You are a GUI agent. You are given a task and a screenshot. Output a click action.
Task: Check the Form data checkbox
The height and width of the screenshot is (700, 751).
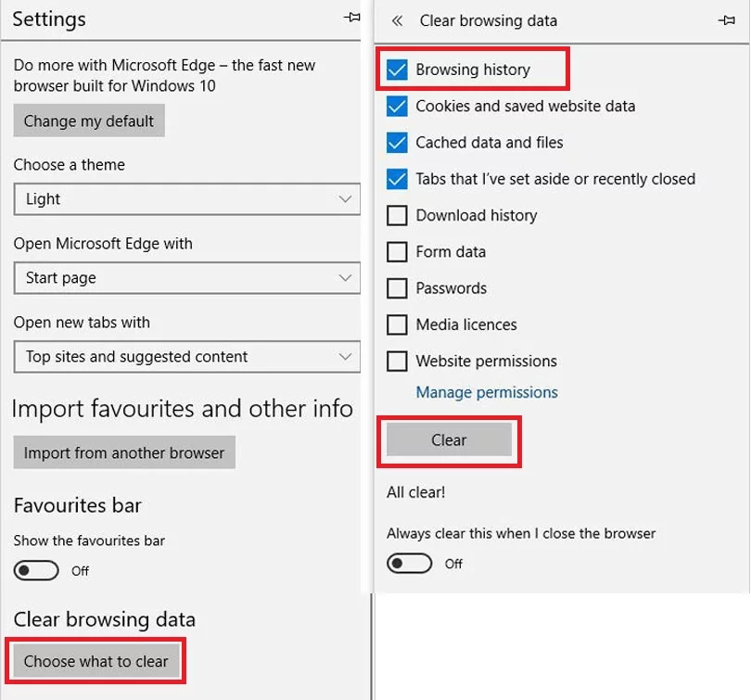tap(397, 251)
